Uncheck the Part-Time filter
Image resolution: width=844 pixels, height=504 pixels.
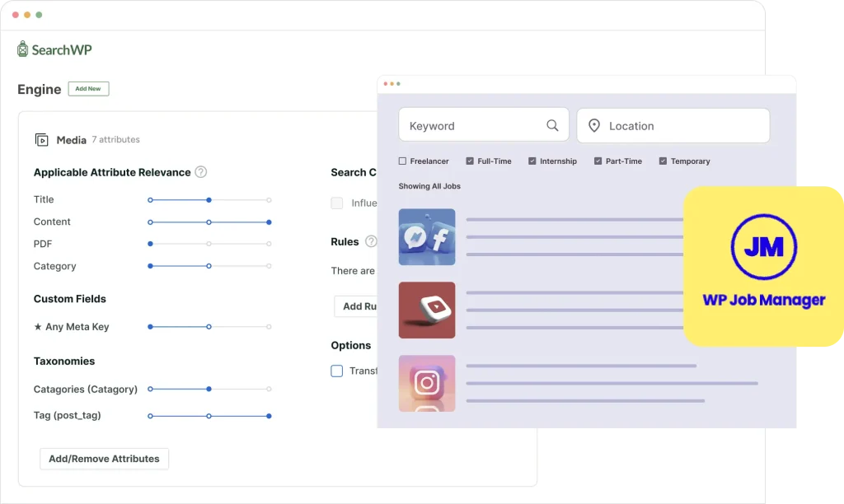(598, 161)
